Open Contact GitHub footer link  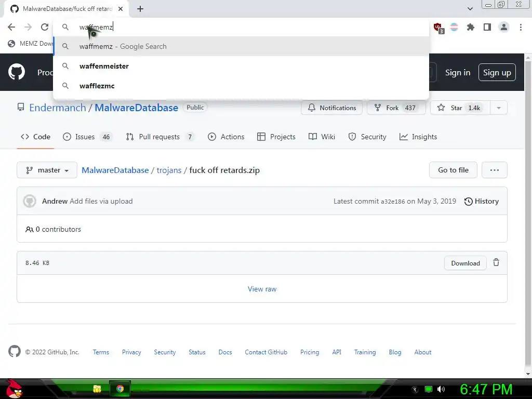click(x=266, y=352)
